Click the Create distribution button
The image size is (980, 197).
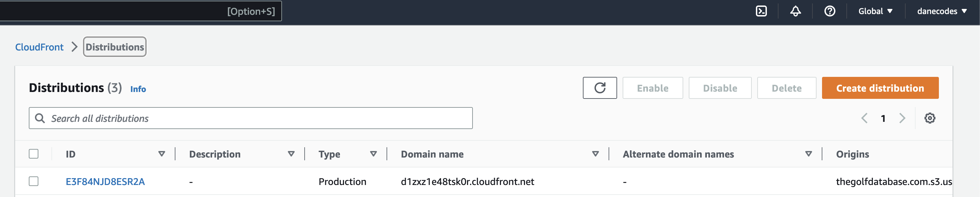[880, 88]
